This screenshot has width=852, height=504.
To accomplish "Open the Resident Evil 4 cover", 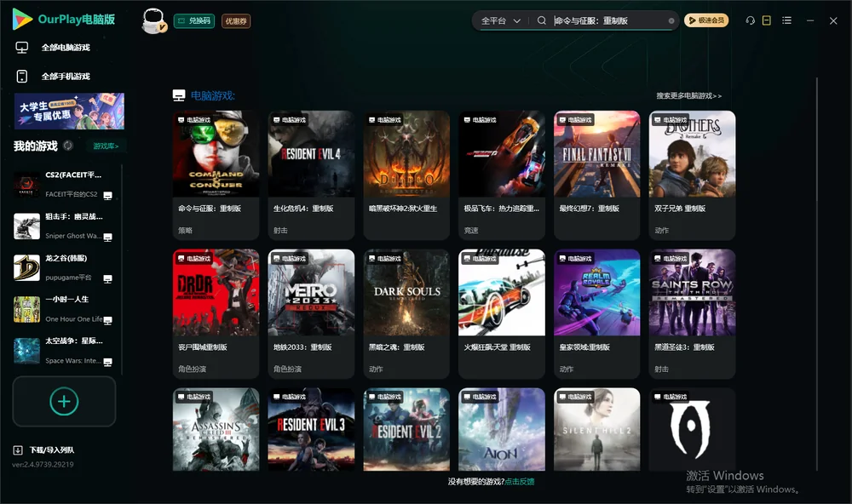I will [311, 154].
